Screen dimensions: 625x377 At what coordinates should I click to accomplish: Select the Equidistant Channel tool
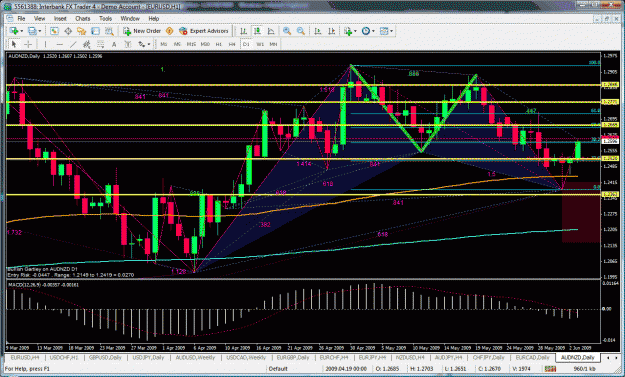click(87, 44)
